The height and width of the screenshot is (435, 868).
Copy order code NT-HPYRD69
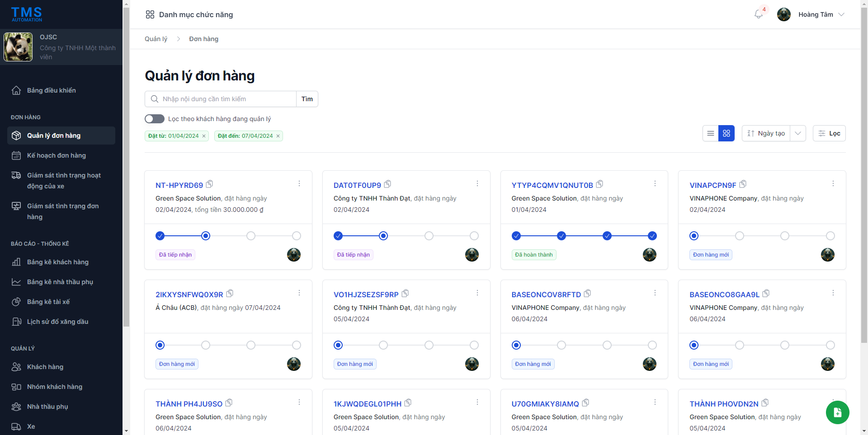pyautogui.click(x=209, y=184)
